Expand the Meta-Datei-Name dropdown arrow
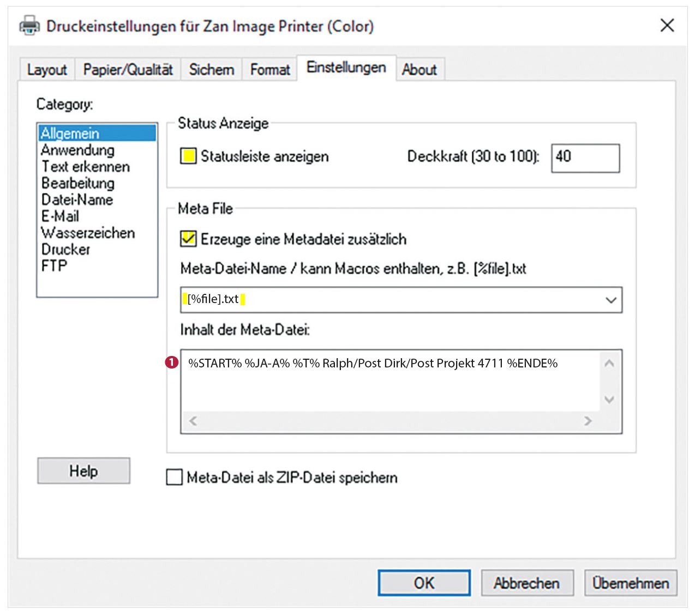Image resolution: width=695 pixels, height=616 pixels. [x=611, y=300]
